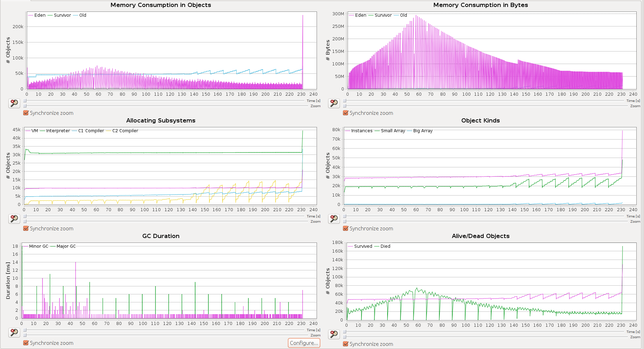
Task: Click Survivor legend in Memory Consumption in Bytes
Action: click(380, 15)
